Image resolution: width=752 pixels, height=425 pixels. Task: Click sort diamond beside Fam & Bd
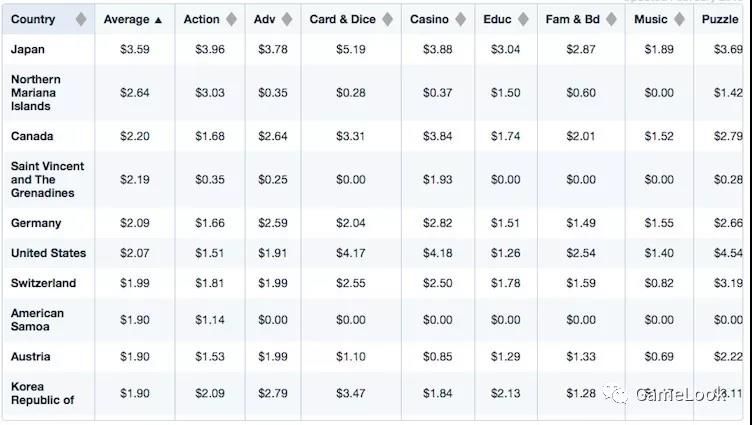coord(611,19)
